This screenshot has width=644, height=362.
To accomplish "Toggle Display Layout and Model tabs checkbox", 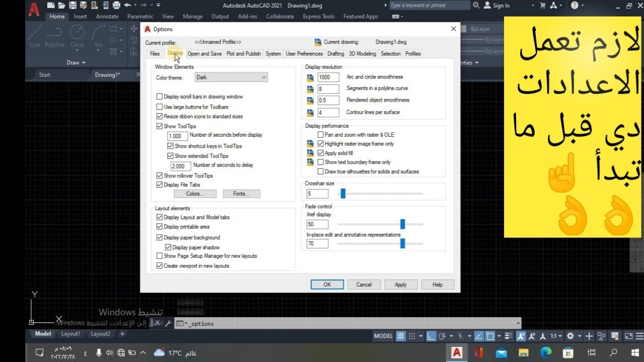I will (159, 217).
